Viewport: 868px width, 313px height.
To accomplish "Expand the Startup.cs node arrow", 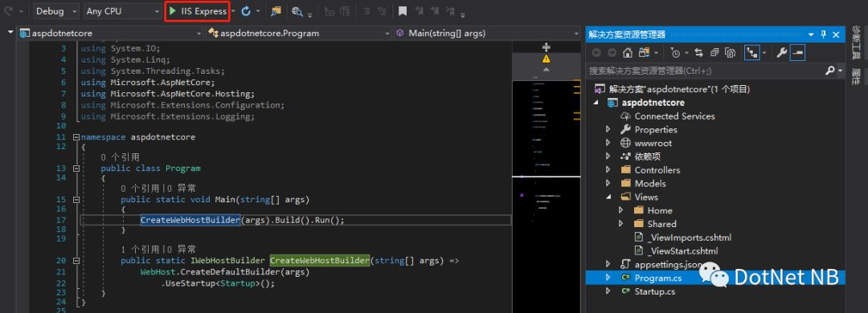I will (608, 291).
